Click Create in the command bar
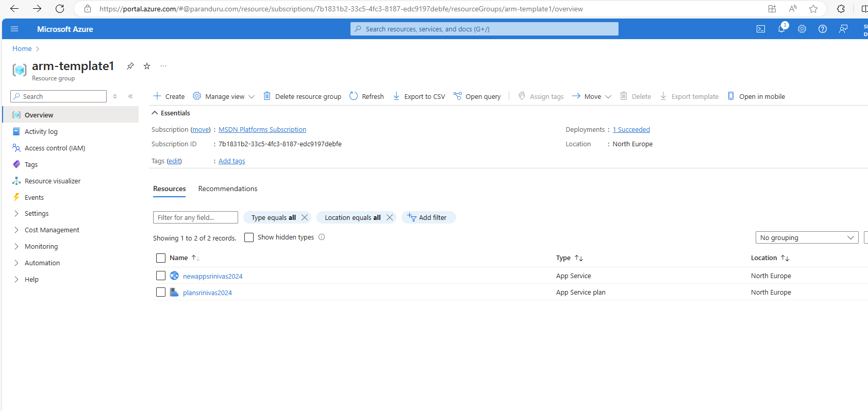The image size is (868, 411). (x=169, y=96)
